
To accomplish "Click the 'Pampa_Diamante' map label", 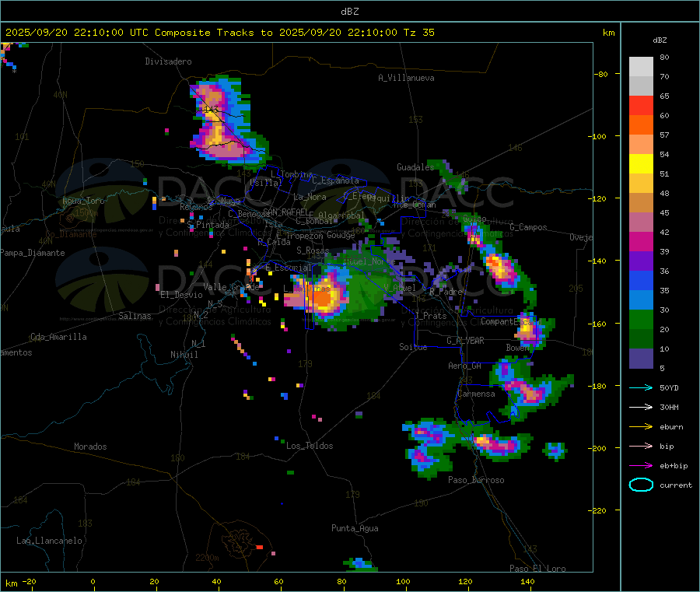I will 33,253.
